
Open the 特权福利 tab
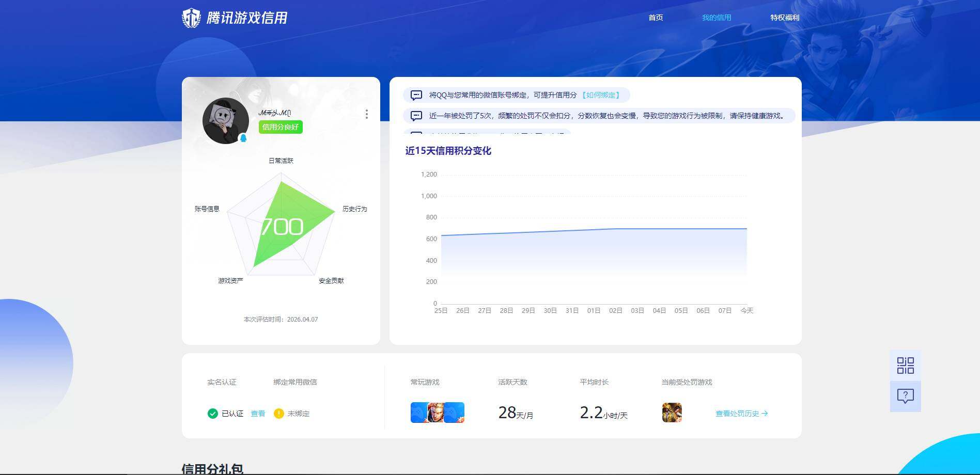coord(784,17)
